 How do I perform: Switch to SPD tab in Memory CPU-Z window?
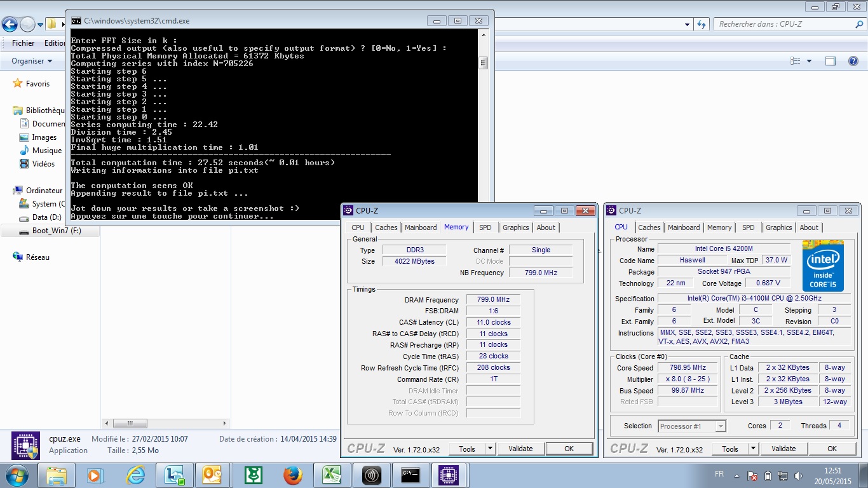[x=485, y=227]
